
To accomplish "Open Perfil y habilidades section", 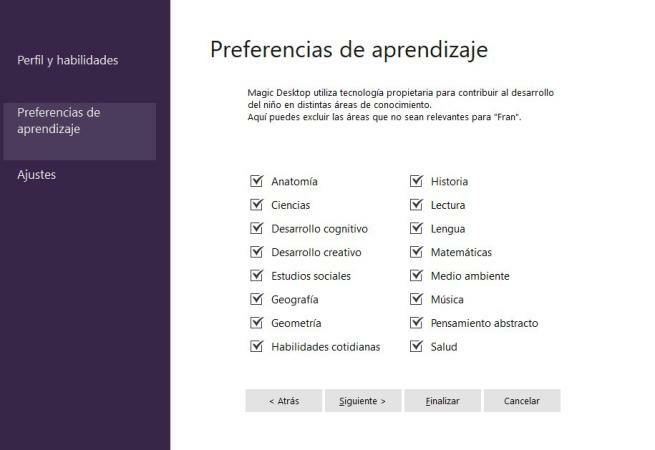I will (68, 60).
